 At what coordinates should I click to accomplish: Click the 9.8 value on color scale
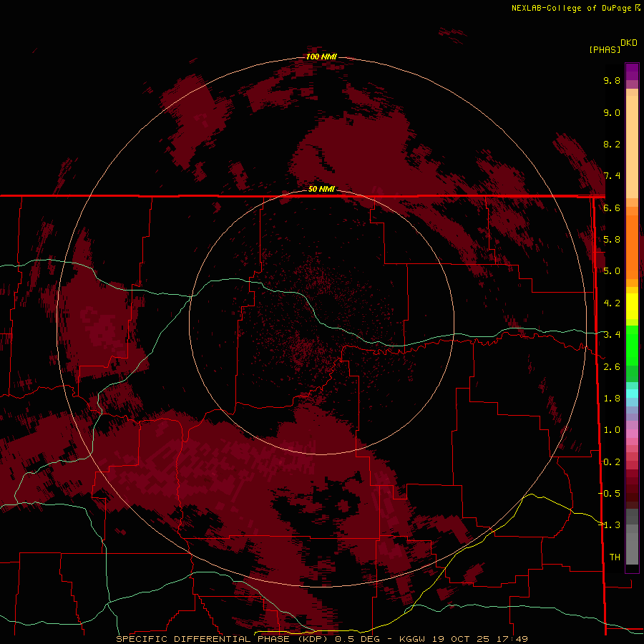click(x=612, y=80)
